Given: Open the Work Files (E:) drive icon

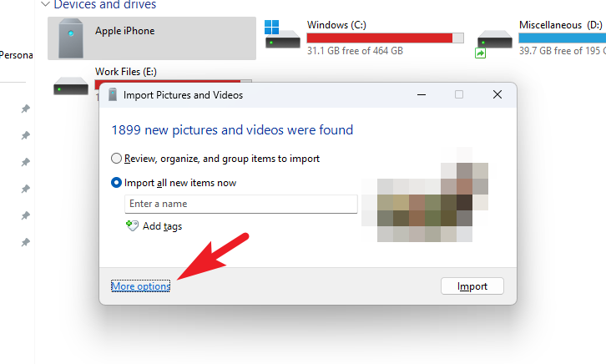Looking at the screenshot, I should (71, 86).
